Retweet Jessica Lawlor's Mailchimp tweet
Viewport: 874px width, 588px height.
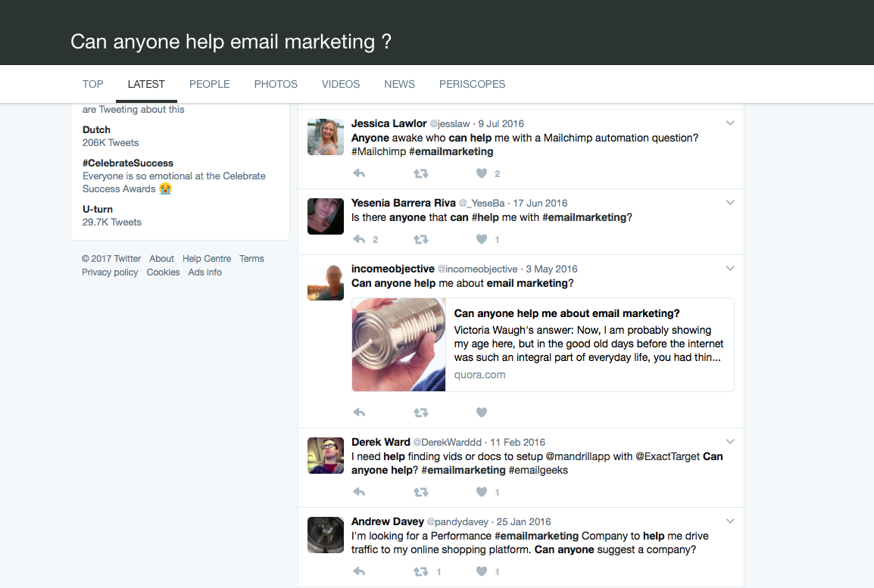pyautogui.click(x=421, y=174)
